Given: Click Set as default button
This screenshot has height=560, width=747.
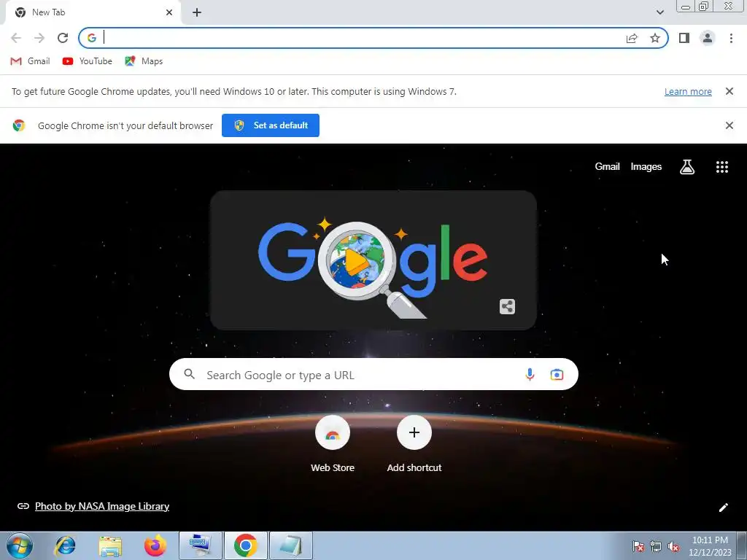Looking at the screenshot, I should pyautogui.click(x=271, y=125).
